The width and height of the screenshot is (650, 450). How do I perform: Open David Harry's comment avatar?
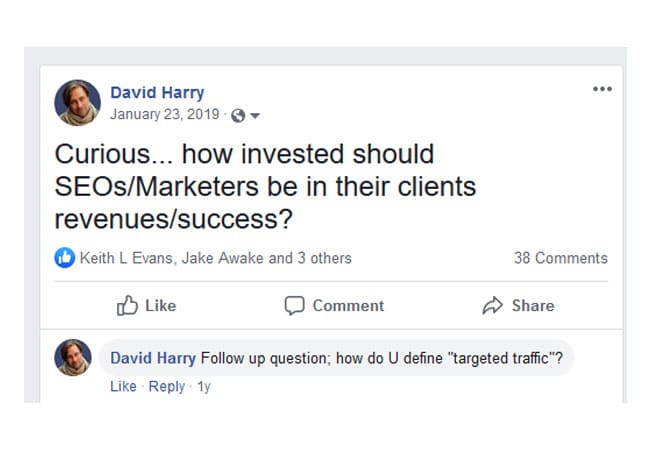(73, 358)
